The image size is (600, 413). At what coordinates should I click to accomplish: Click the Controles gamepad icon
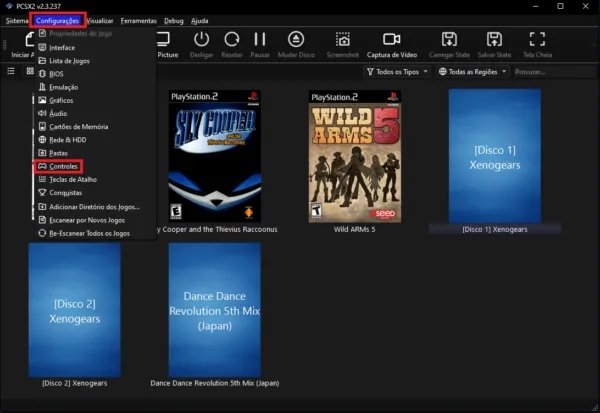[42, 166]
